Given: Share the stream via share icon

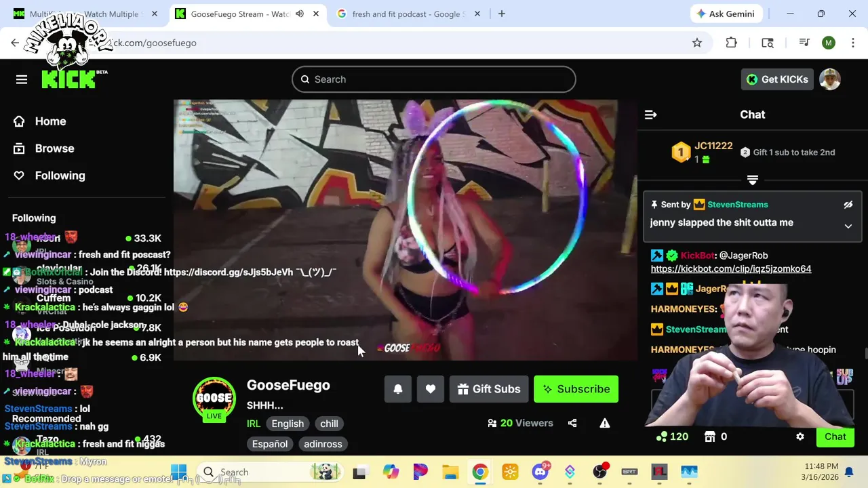Looking at the screenshot, I should point(572,423).
